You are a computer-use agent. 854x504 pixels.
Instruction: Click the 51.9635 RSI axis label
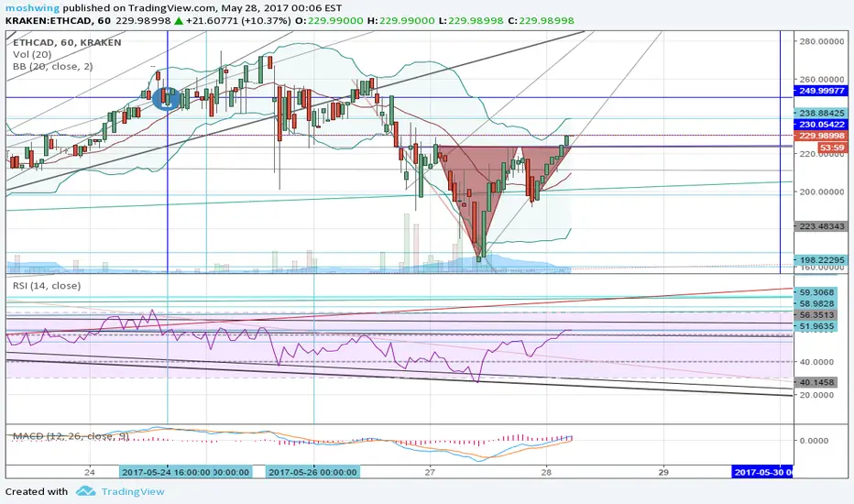[816, 326]
